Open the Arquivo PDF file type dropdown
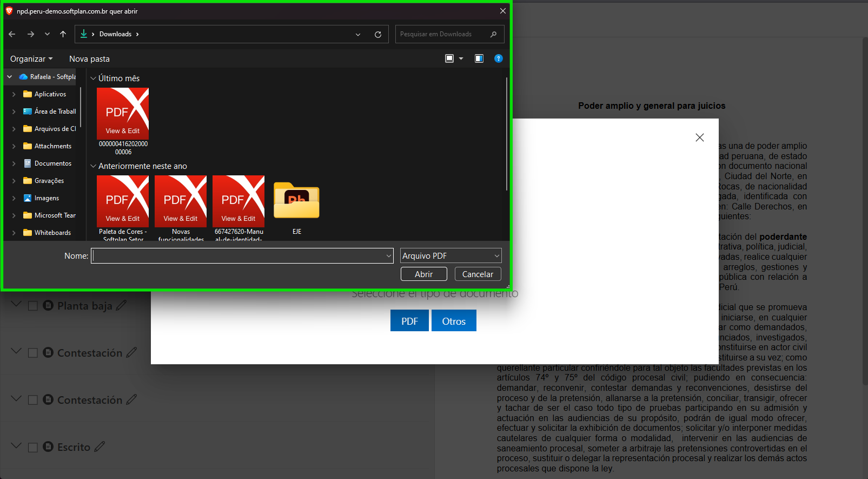Image resolution: width=868 pixels, height=479 pixels. pyautogui.click(x=451, y=256)
